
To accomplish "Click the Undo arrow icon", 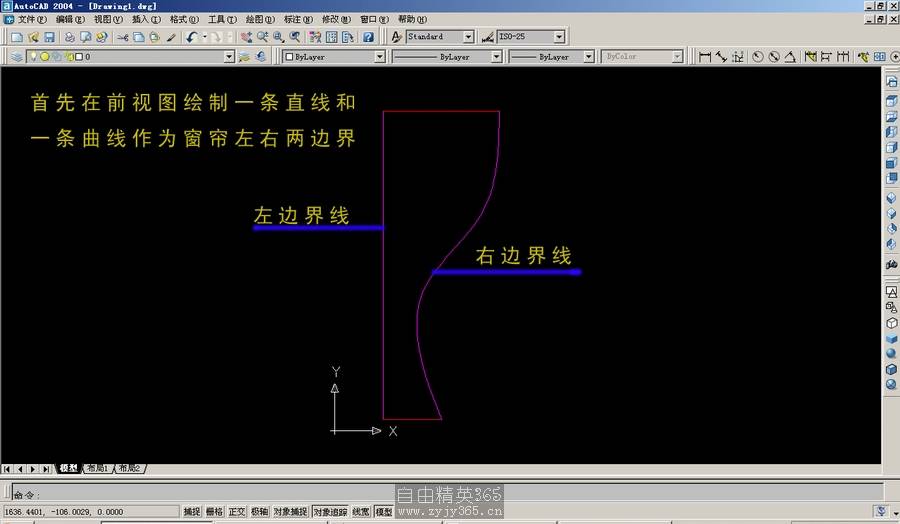I will [191, 37].
